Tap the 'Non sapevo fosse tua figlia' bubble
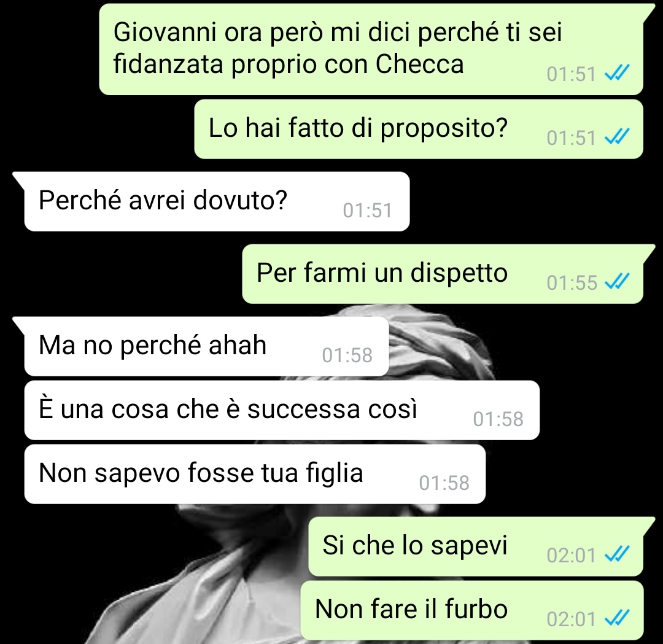This screenshot has height=644, width=663. pos(255,474)
